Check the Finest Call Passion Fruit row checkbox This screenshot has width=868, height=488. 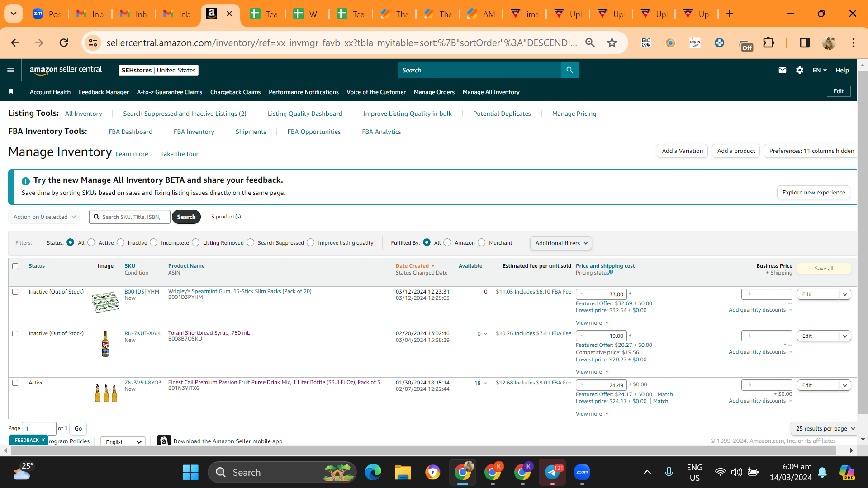(15, 383)
